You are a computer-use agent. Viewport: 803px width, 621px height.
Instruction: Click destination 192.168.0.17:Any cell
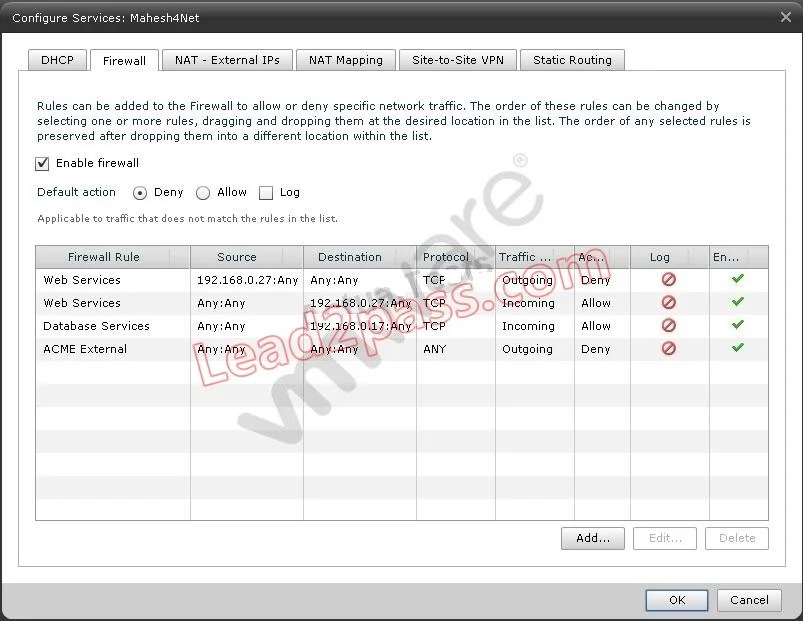tap(361, 326)
